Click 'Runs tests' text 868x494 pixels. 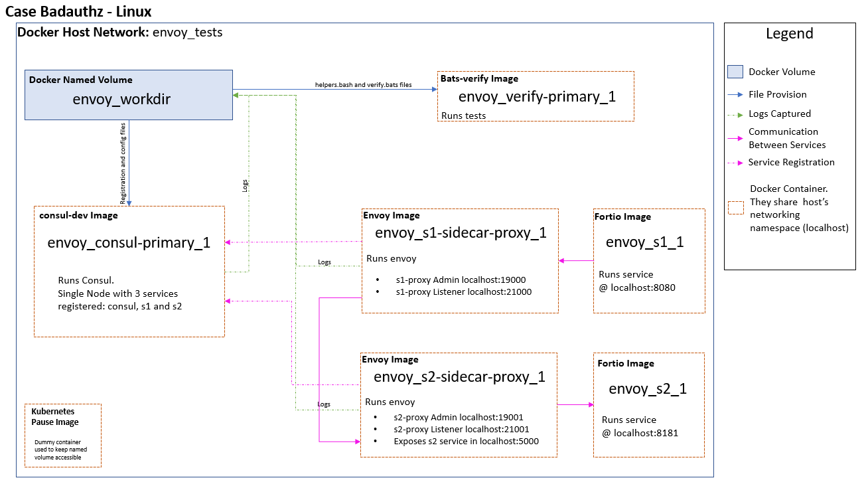coord(463,116)
